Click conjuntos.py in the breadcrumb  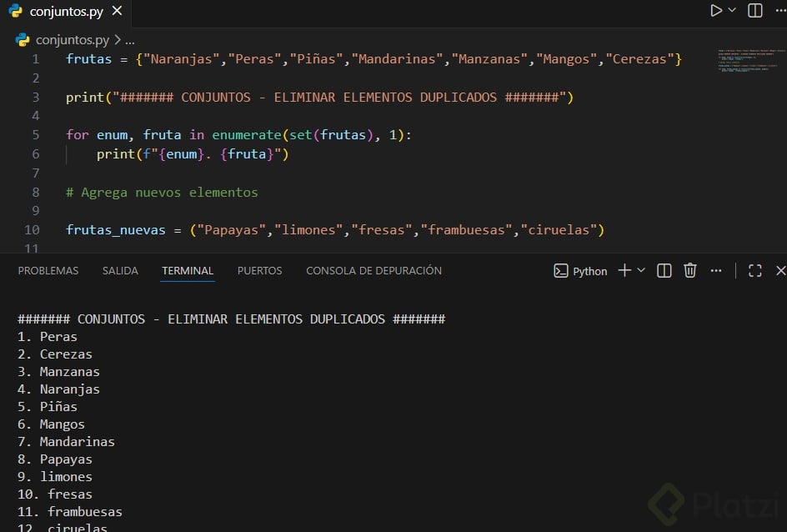coord(73,40)
